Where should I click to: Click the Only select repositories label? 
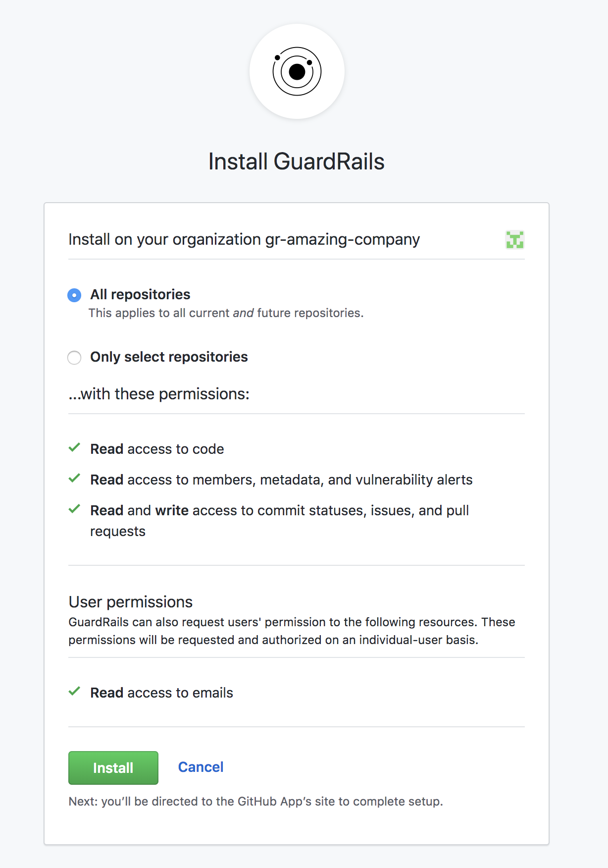169,357
